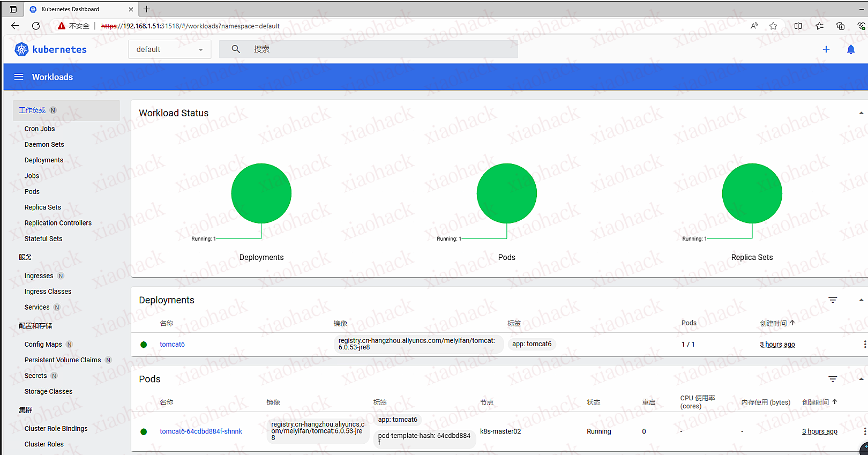Click the 工作负载 workloads sidebar heading
868x455 pixels.
tap(32, 110)
